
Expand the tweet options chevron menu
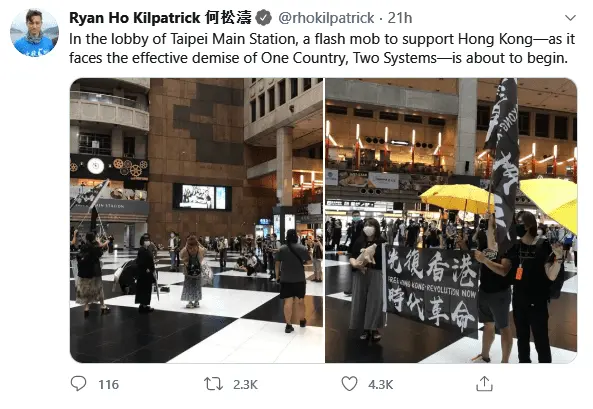coord(570,18)
